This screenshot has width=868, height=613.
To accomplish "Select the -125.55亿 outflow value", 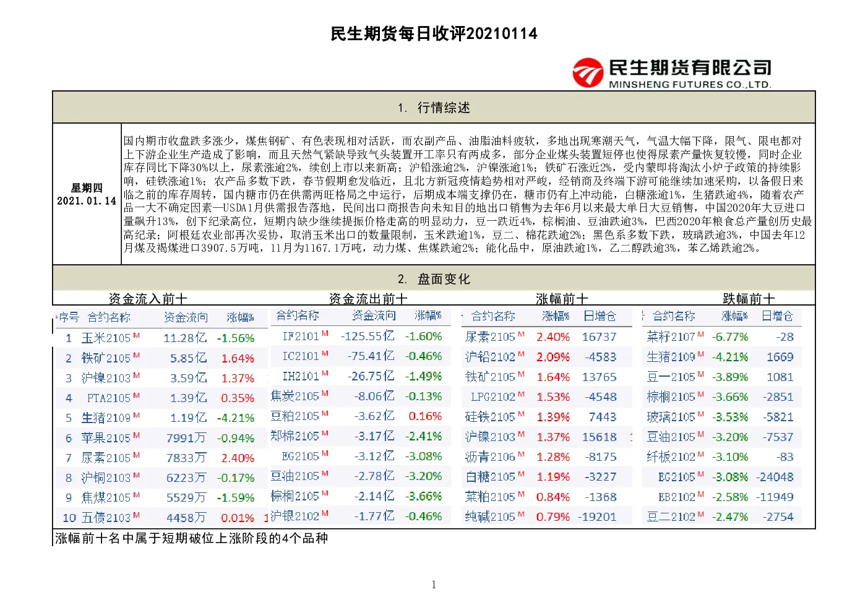I will click(367, 337).
